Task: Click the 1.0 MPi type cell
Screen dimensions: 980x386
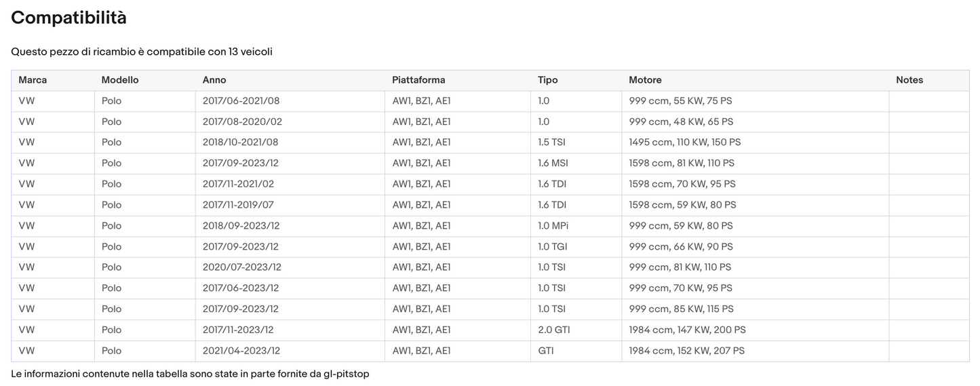Action: point(554,226)
